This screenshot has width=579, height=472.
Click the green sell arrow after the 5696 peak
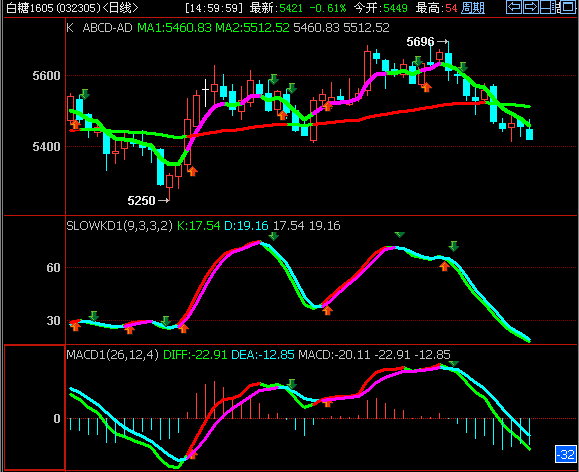[x=462, y=67]
